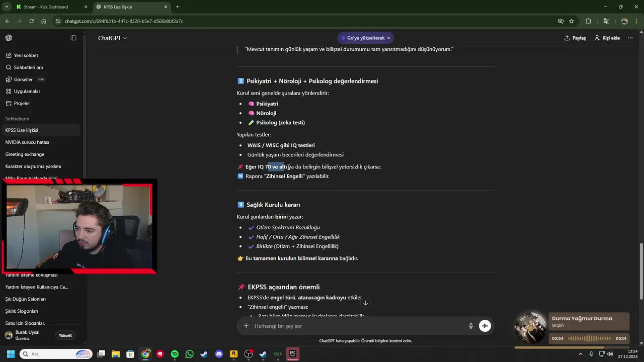Viewport: 644px width, 362px height.
Task: Bookmark this page with star icon
Action: click(x=572, y=21)
